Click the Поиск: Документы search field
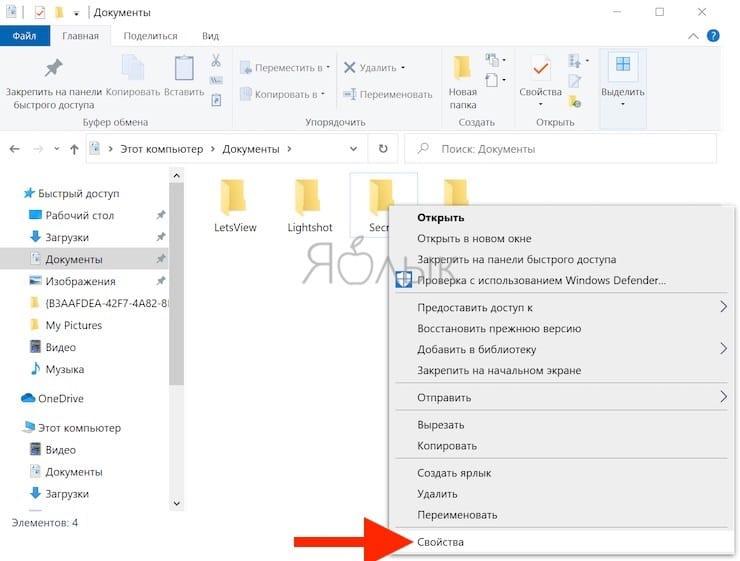The image size is (740, 561). pyautogui.click(x=561, y=149)
